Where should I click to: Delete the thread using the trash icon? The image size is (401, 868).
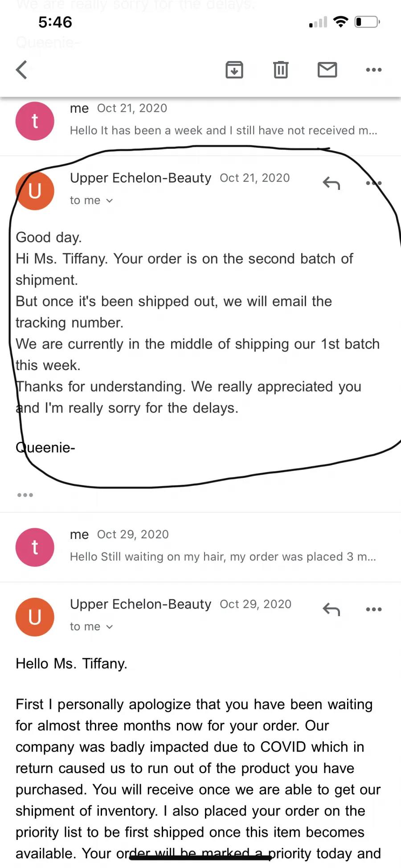281,70
